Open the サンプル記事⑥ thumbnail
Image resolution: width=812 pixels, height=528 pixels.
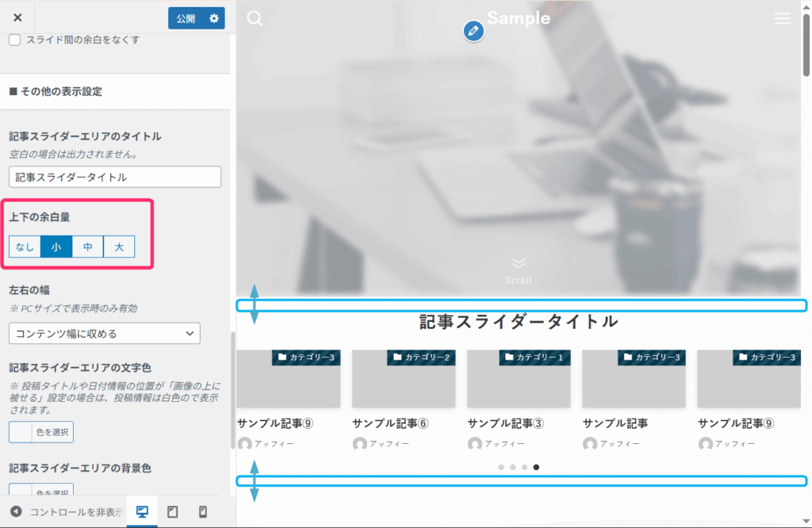pos(404,378)
